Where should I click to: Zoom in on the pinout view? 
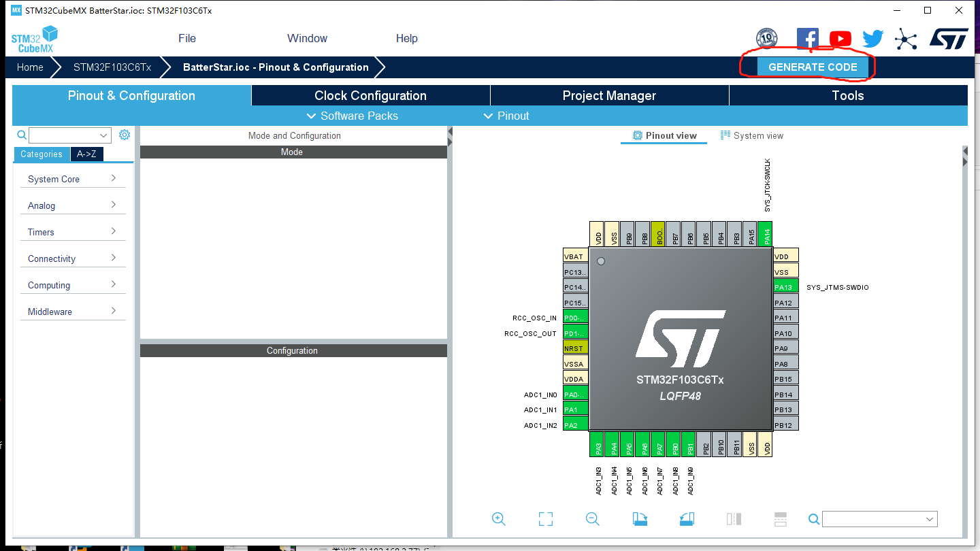pyautogui.click(x=499, y=519)
